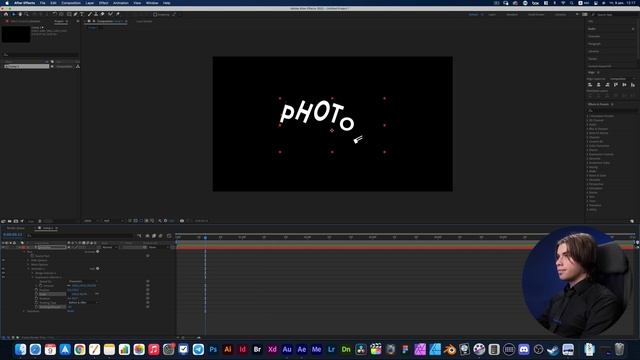The image size is (640, 360).
Task: Click the Motion Blur enable icon in timeline
Action: (x=160, y=236)
